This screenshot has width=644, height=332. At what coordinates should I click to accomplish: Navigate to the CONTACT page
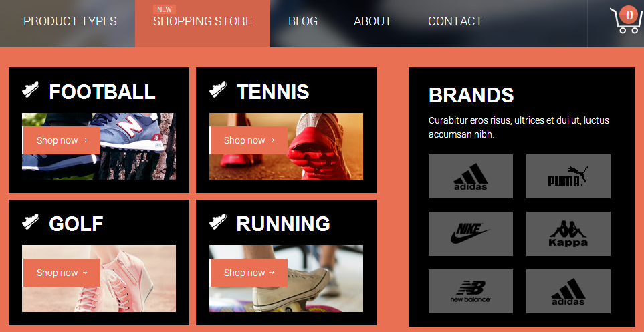[455, 21]
